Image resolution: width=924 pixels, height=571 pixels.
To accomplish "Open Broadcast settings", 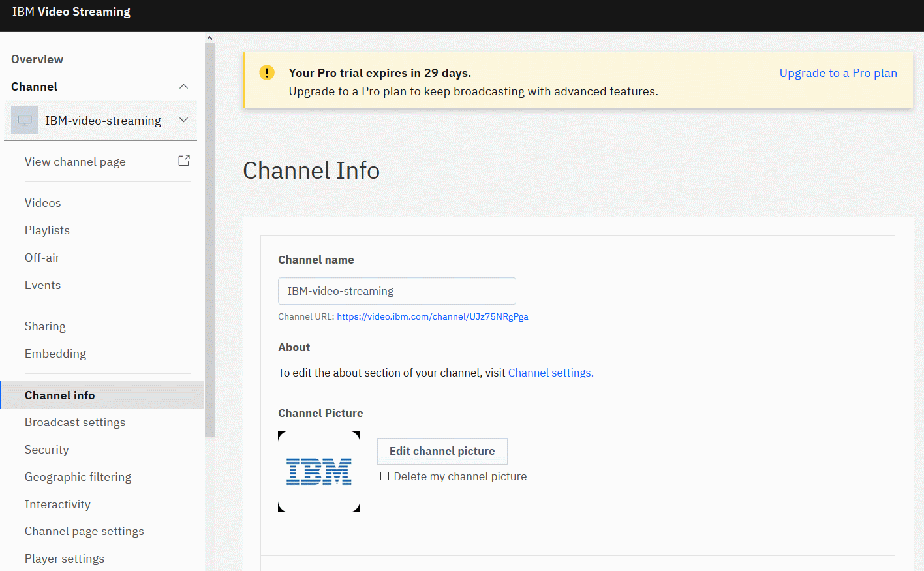I will (75, 422).
